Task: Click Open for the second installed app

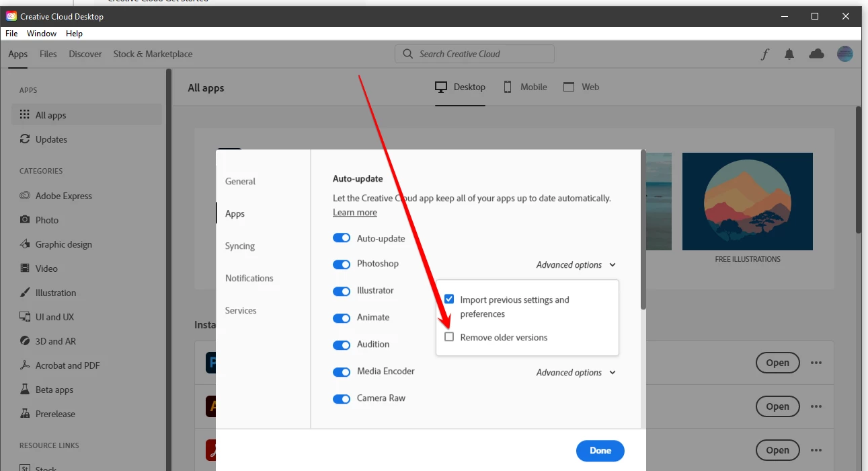Action: (x=778, y=406)
